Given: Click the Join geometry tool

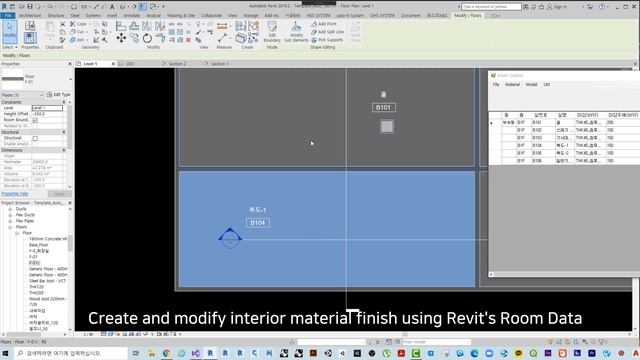Looking at the screenshot, I should (77, 40).
